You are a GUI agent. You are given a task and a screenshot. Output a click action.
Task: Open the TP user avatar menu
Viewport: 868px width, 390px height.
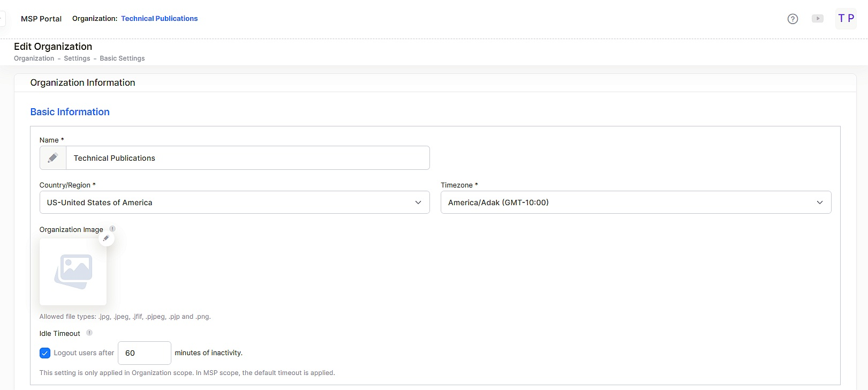[846, 19]
